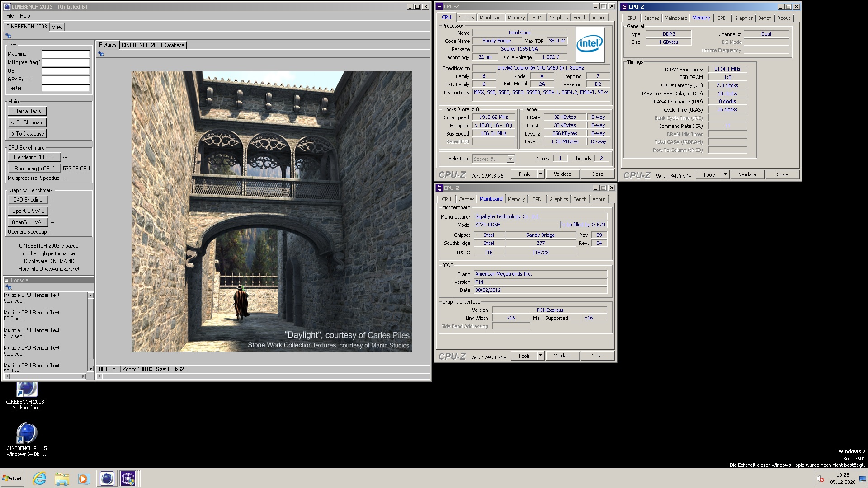The height and width of the screenshot is (488, 868).
Task: Click the To Clipboard button
Action: tap(27, 122)
